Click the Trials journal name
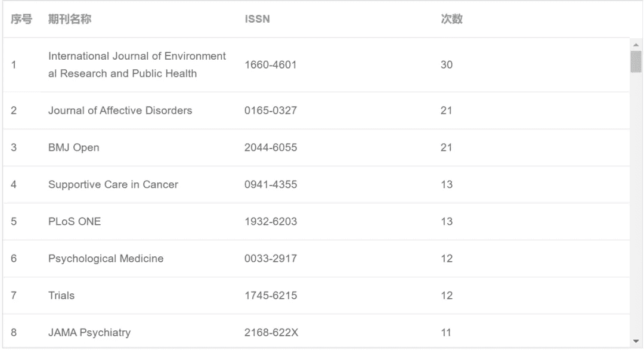 pos(60,295)
